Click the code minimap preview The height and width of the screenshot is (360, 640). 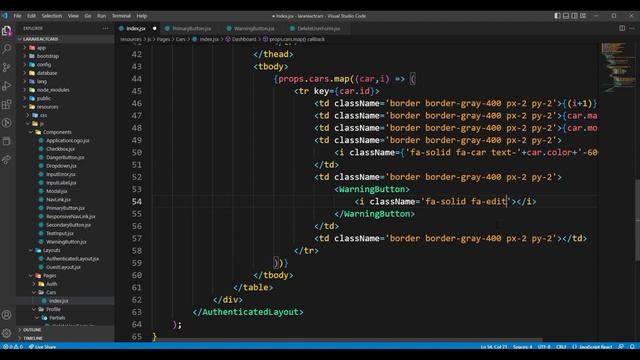point(618,67)
